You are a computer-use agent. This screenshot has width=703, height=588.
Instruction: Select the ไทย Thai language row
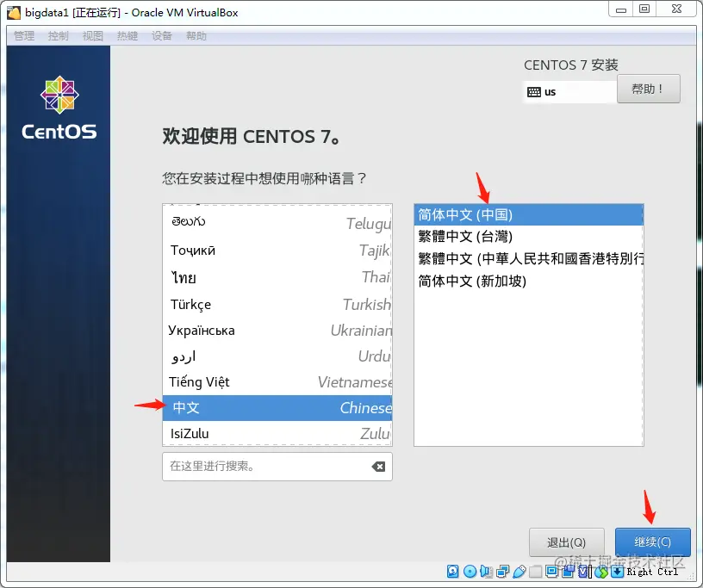[x=277, y=277]
